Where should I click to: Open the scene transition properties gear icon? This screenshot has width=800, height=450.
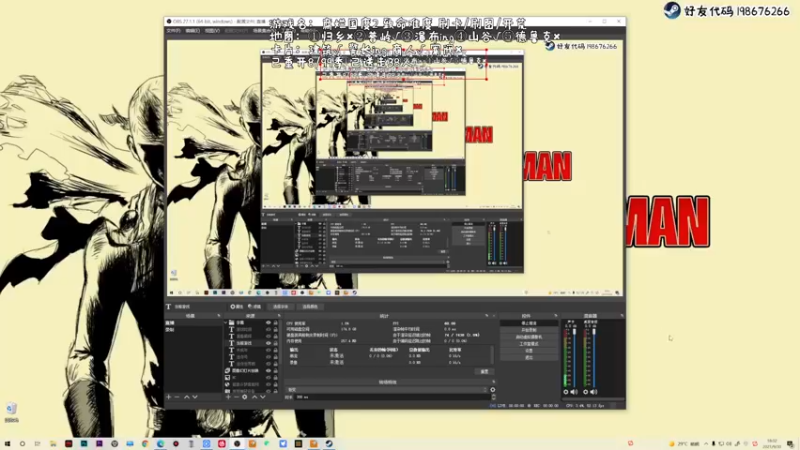(x=492, y=390)
